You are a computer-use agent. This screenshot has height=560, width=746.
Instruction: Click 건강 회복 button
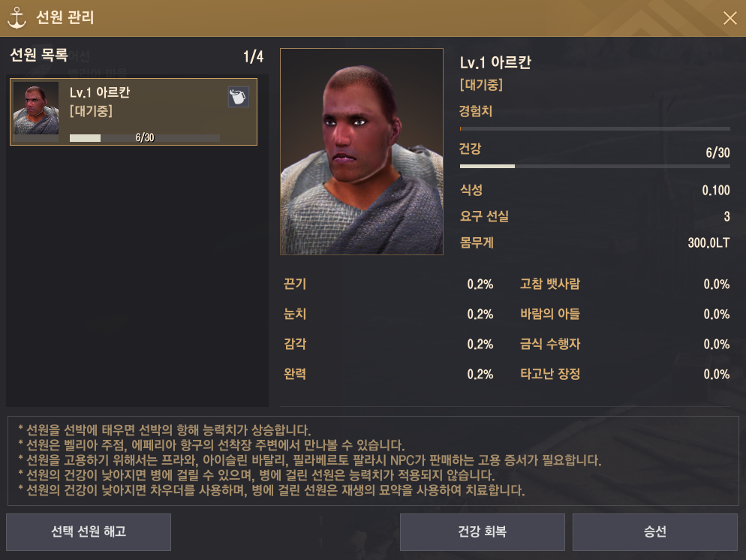[x=482, y=531]
